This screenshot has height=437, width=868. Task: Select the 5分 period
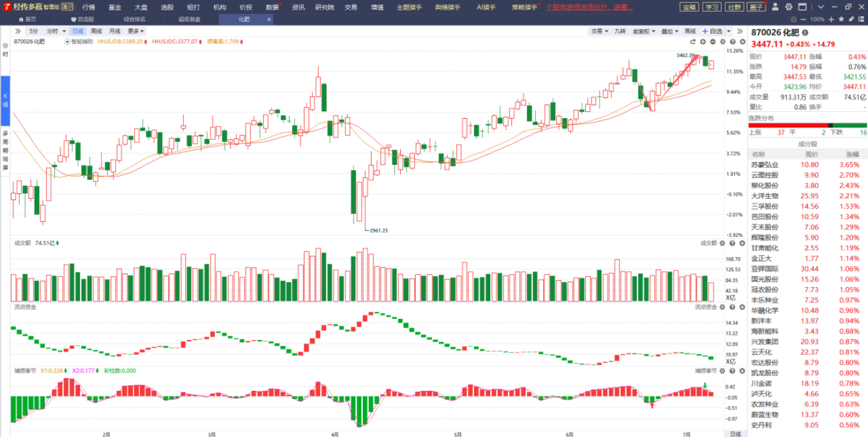tap(34, 31)
